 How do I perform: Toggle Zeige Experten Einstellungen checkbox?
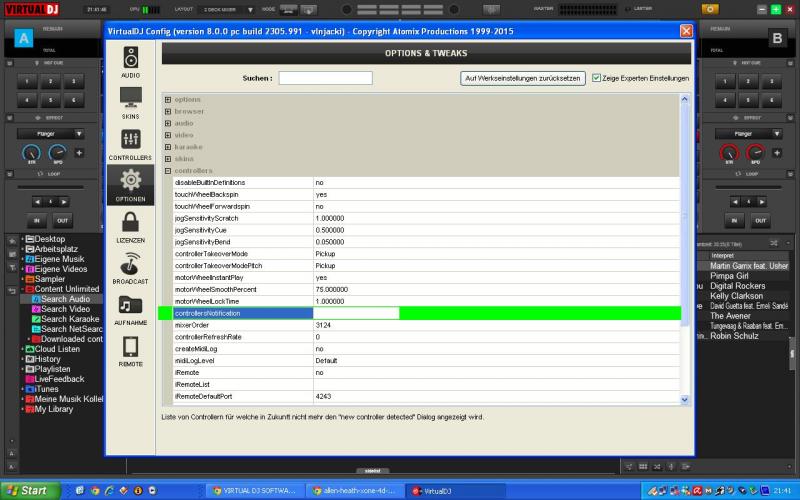(x=596, y=78)
